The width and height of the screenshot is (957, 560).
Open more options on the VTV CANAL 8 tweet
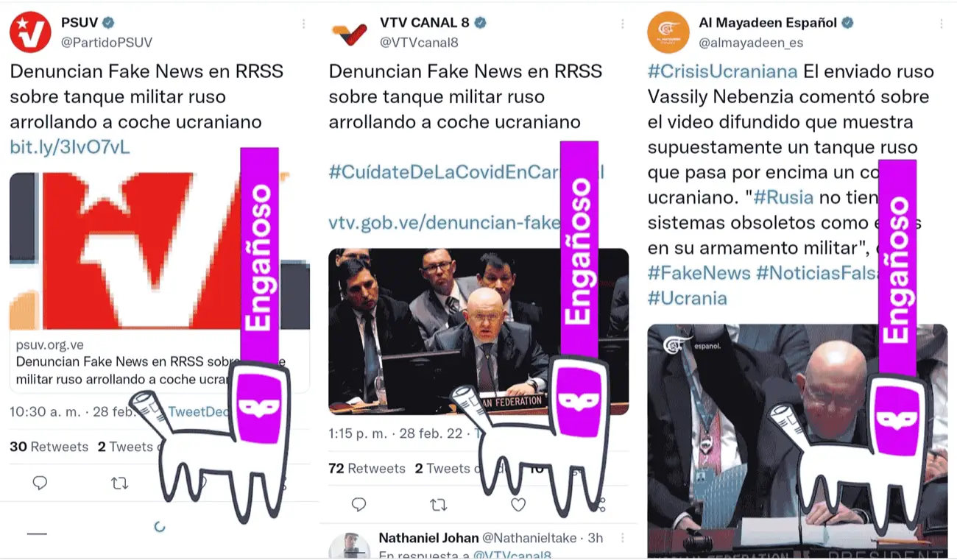coord(623,24)
